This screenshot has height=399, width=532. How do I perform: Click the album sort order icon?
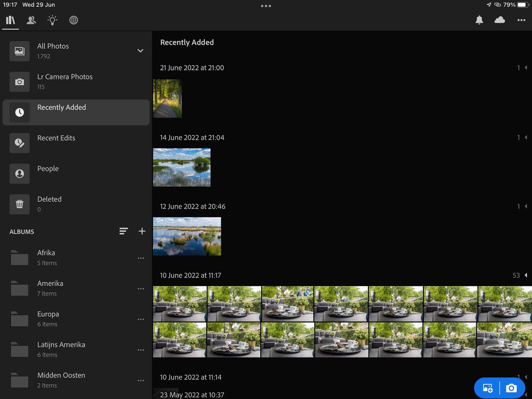tap(123, 231)
